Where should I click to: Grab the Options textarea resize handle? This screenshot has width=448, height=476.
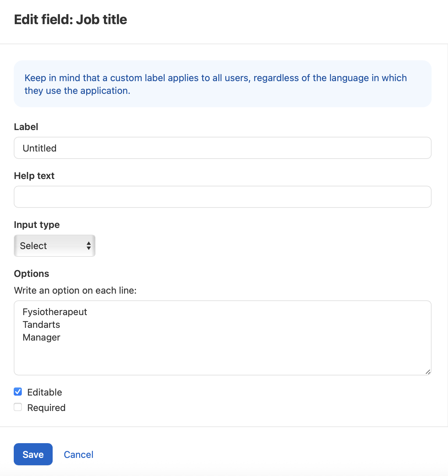(x=428, y=372)
